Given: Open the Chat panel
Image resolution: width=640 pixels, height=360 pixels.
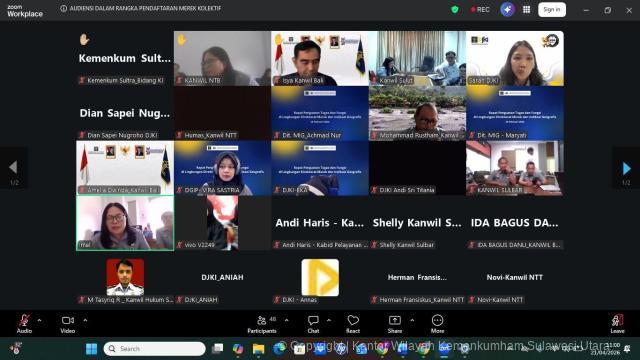Looking at the screenshot, I should click(313, 324).
